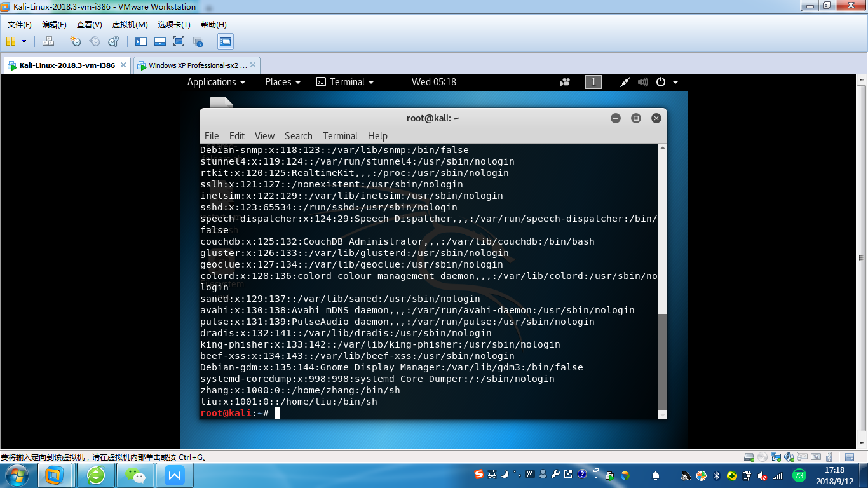Click the zhang:x:1000:0::/home/zhang:/bin/sh line
868x488 pixels.
pyautogui.click(x=301, y=390)
